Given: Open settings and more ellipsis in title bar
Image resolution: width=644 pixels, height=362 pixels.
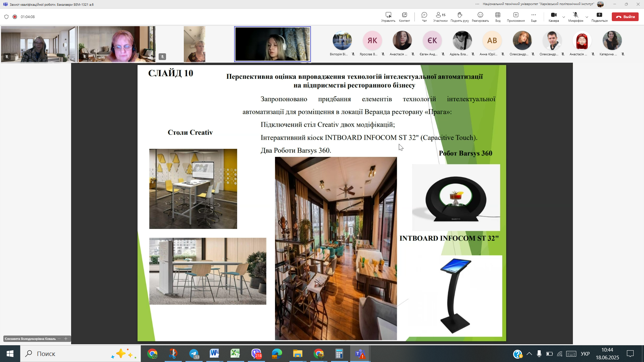Looking at the screenshot, I should pyautogui.click(x=477, y=4).
